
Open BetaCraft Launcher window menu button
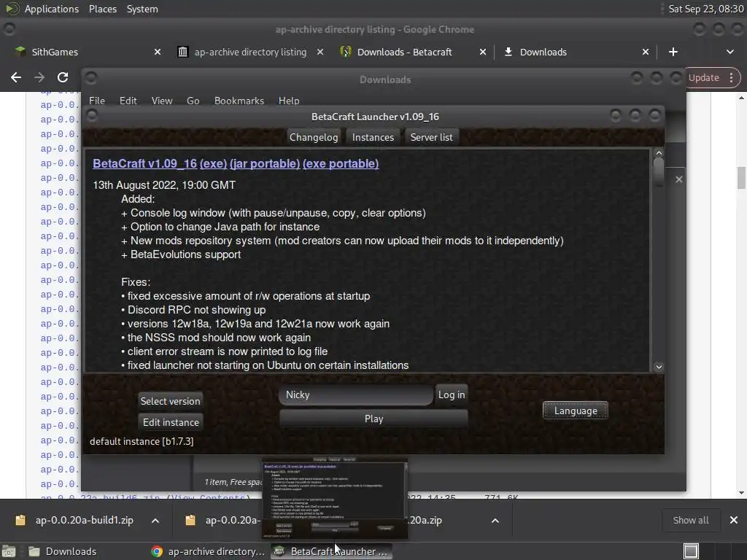tap(92, 116)
